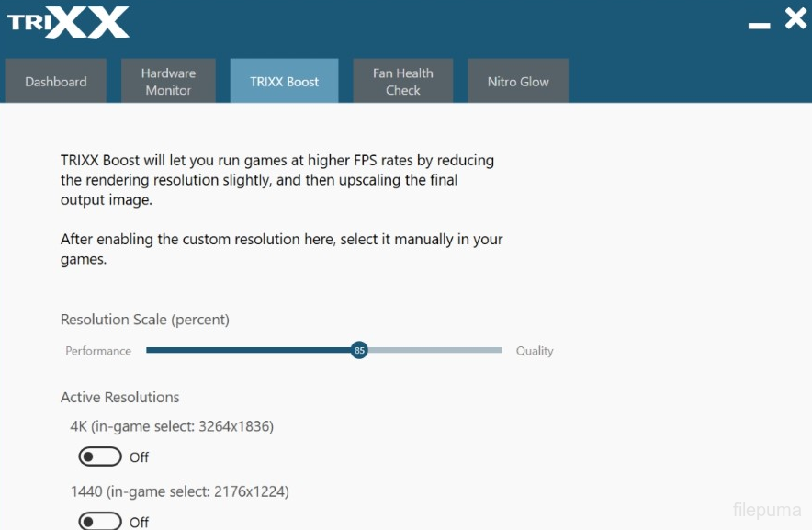Click the resolution scale slider handle at 85
Image resolution: width=812 pixels, height=530 pixels.
359,350
